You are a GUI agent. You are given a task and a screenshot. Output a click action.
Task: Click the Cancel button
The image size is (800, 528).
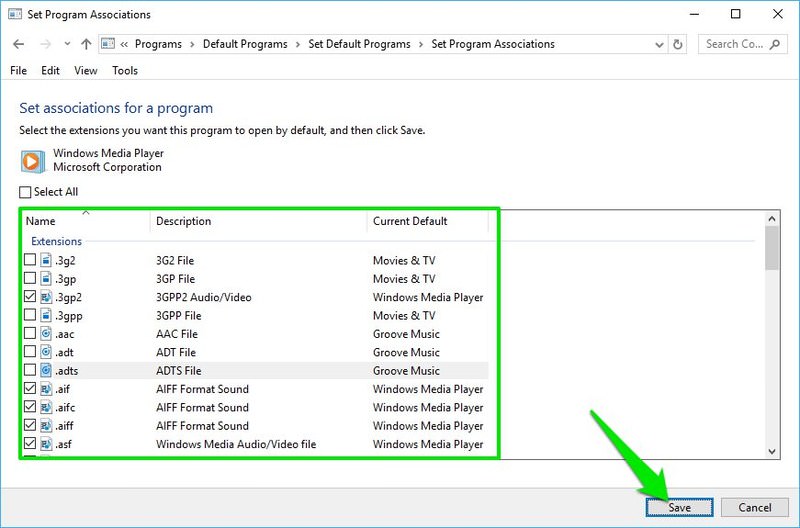[755, 507]
